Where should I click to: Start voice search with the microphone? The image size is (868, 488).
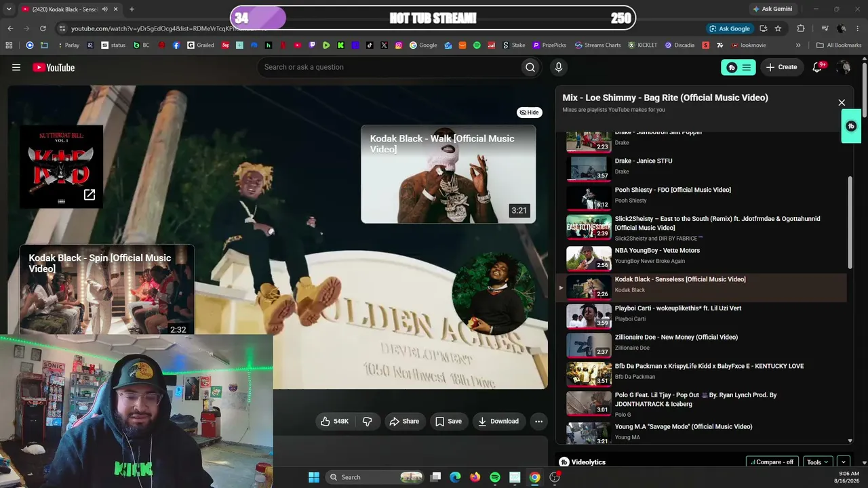(559, 67)
